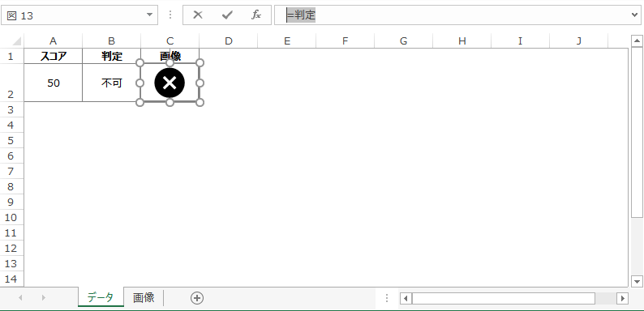Select the black X circle picture

170,83
